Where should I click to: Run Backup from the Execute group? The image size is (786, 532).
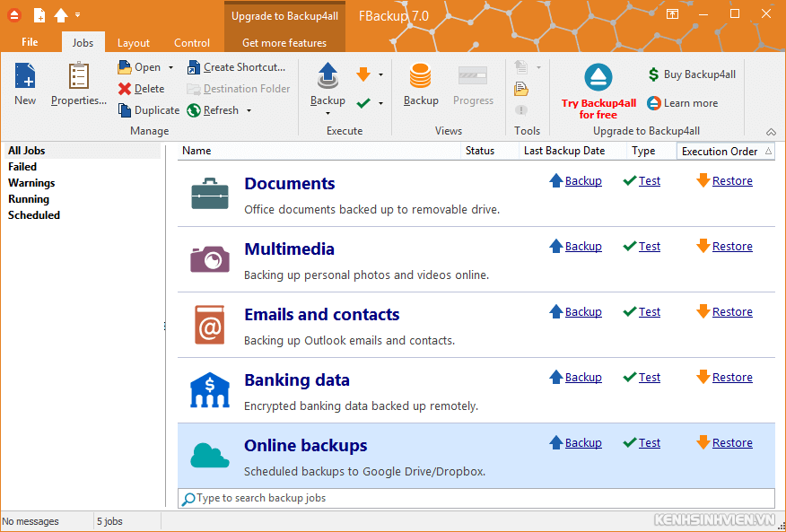click(x=327, y=83)
